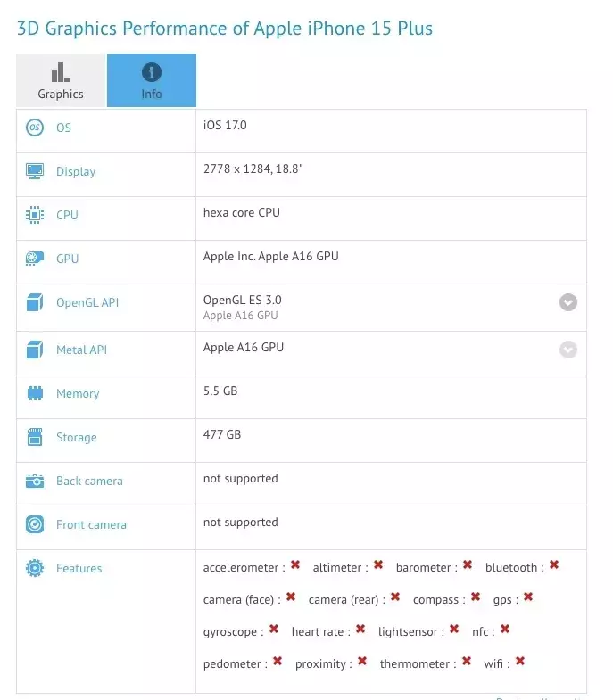Click Back camera 'not supported' value
The height and width of the screenshot is (700, 613).
[x=240, y=479]
